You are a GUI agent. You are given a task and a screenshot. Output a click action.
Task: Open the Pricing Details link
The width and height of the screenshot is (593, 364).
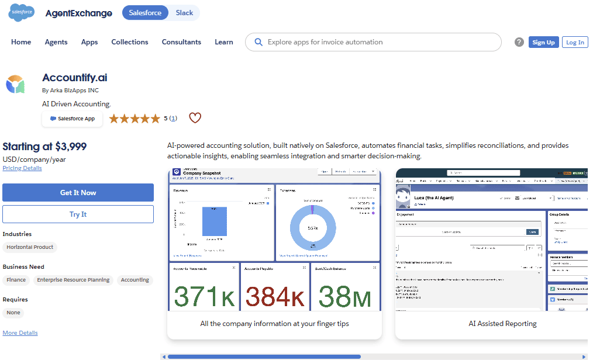22,168
